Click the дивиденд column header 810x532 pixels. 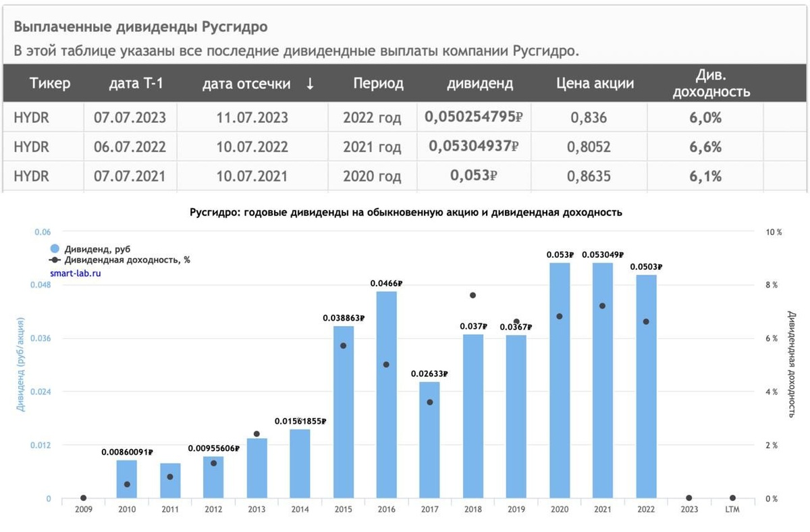coord(480,84)
